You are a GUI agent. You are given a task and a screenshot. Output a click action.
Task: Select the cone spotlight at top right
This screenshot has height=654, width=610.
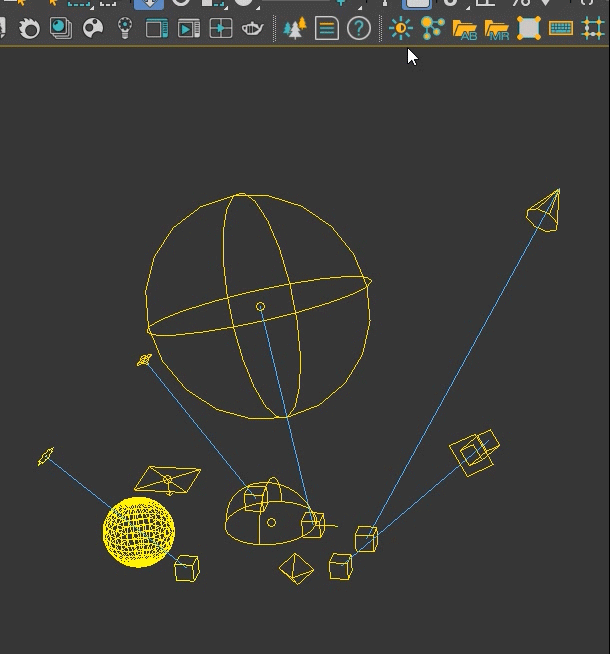544,211
